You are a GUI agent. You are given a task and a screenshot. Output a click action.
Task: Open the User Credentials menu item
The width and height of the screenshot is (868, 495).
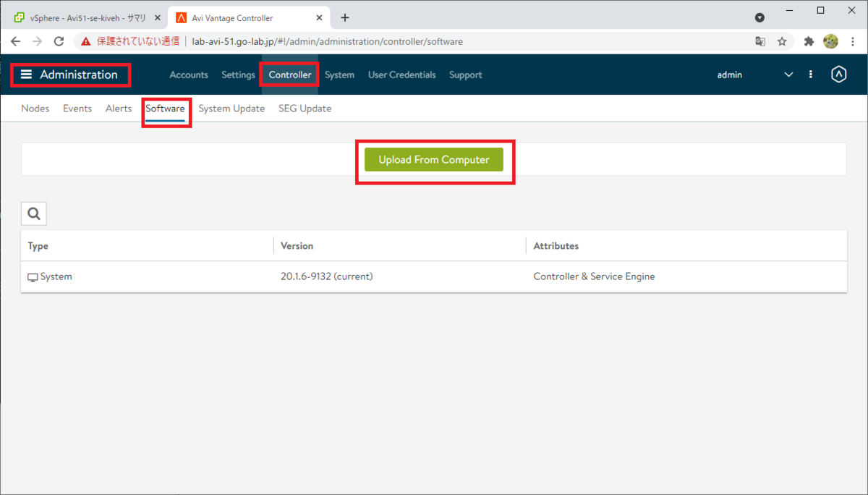pos(401,75)
